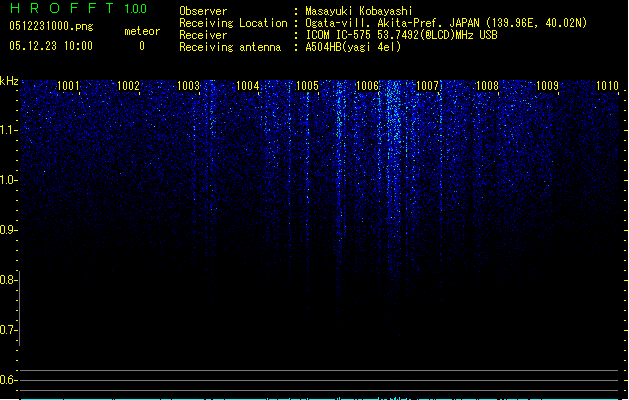Click the 'Receiving Location' field label
This screenshot has width=629, height=400.
click(233, 23)
